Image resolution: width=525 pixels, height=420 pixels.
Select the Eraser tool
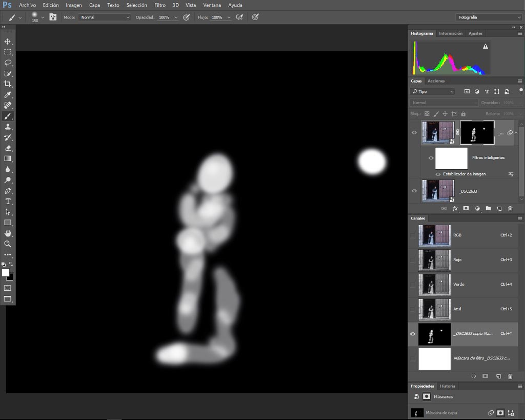(7, 148)
